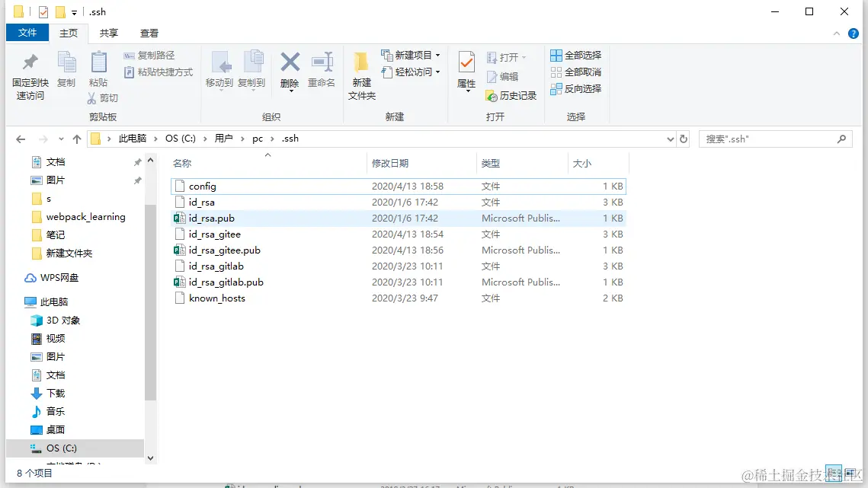This screenshot has height=488, width=868.
Task: Open WPS网盘 in sidebar
Action: click(x=52, y=278)
